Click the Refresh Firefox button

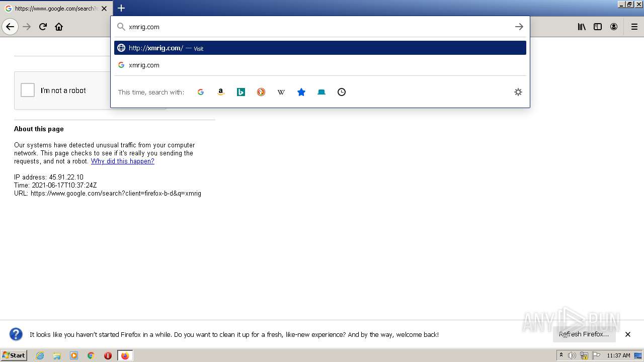(584, 334)
